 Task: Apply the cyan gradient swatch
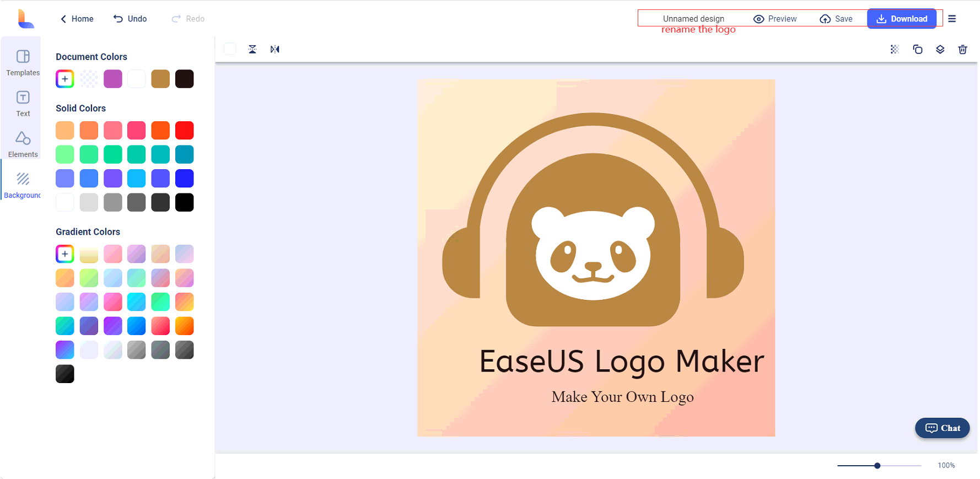point(137,302)
